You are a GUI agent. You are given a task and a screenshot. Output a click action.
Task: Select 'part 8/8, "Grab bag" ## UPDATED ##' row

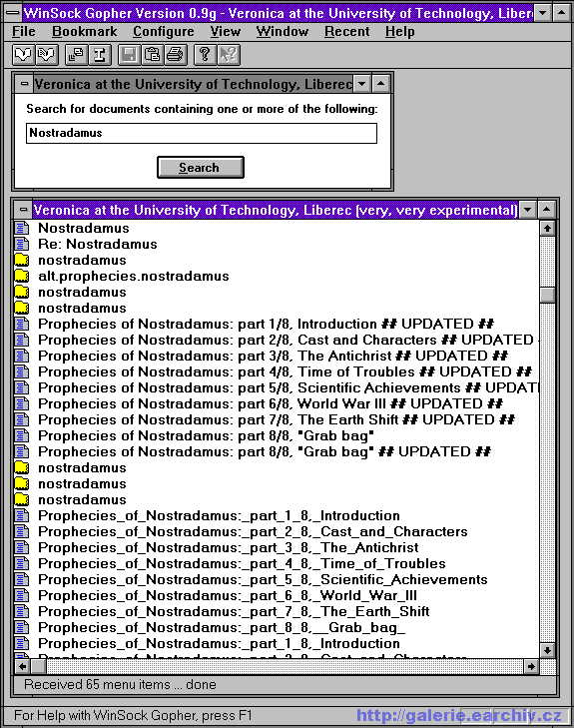point(277,451)
